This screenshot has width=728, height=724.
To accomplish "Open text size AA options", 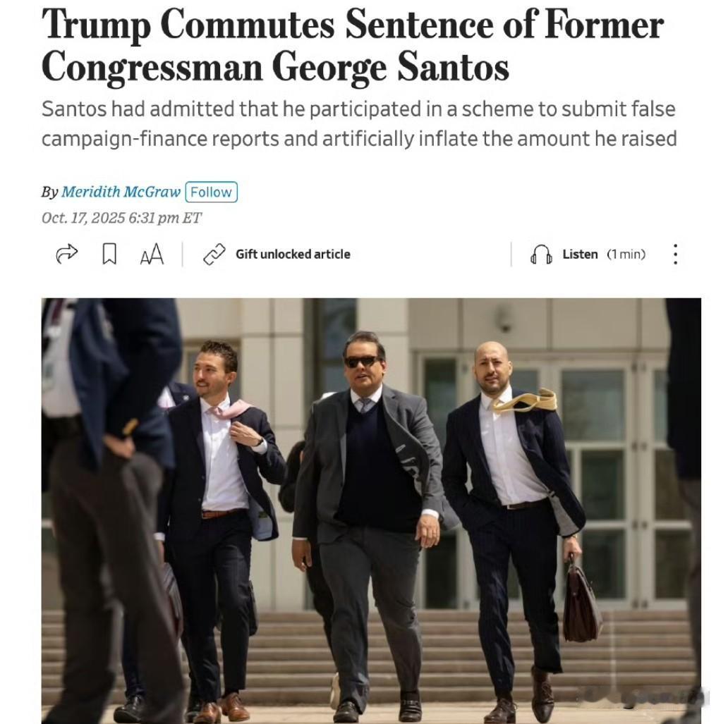I will 152,254.
